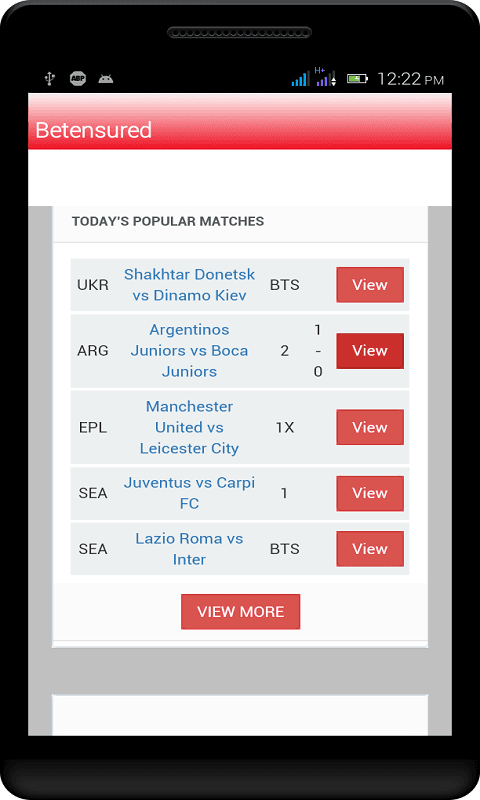
Task: Tap the Betensured app title
Action: pos(93,130)
